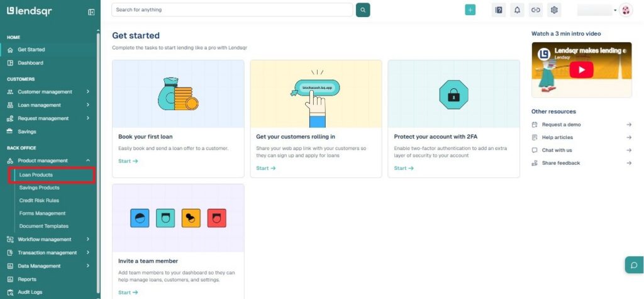Click the Get Started home icon
This screenshot has width=644, height=299.
tap(10, 50)
